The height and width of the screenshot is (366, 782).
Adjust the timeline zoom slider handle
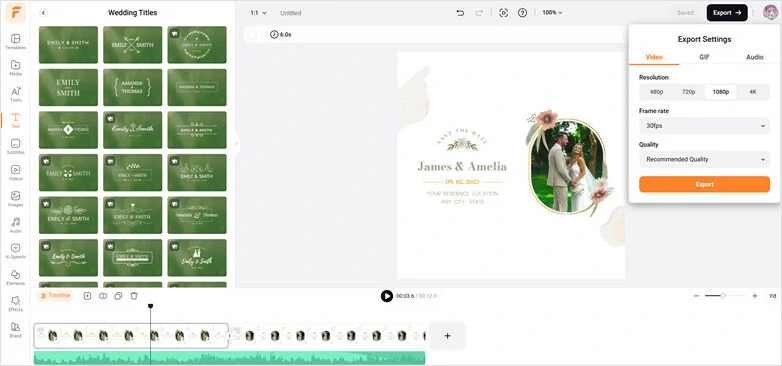723,296
